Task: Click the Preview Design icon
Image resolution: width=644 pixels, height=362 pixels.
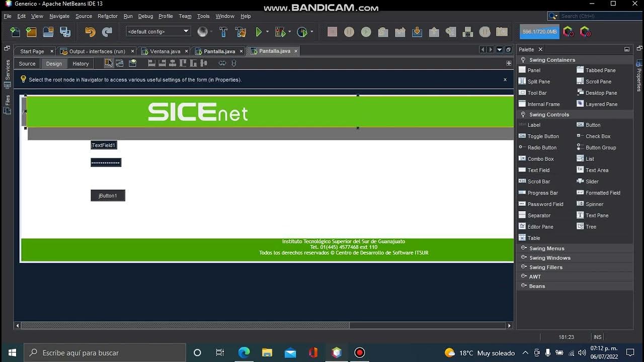Action: click(x=133, y=63)
